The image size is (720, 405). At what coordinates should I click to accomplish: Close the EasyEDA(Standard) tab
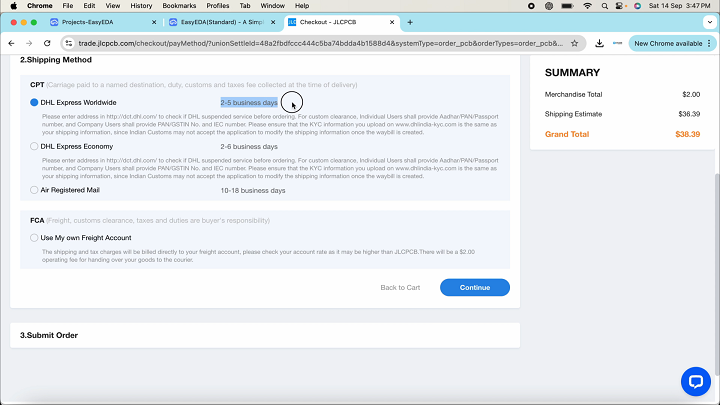point(273,22)
